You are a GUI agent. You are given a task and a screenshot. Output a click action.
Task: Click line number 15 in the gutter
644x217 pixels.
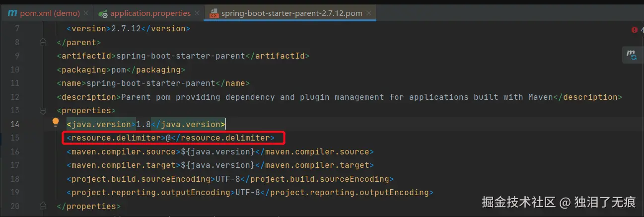click(14, 138)
